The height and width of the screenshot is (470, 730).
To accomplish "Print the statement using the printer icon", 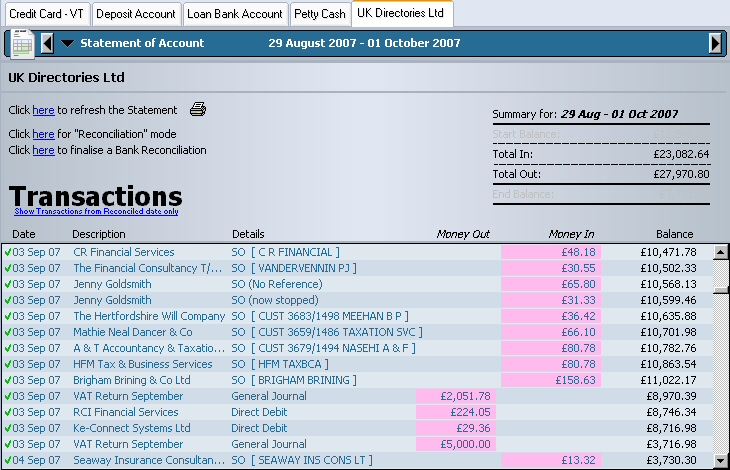I will [198, 110].
